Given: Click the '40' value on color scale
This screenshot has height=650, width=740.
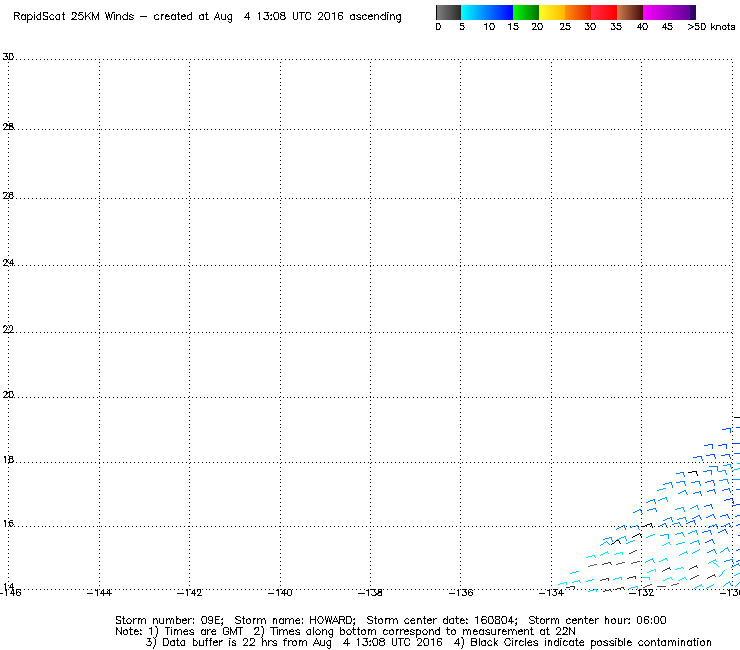Looking at the screenshot, I should tap(642, 27).
